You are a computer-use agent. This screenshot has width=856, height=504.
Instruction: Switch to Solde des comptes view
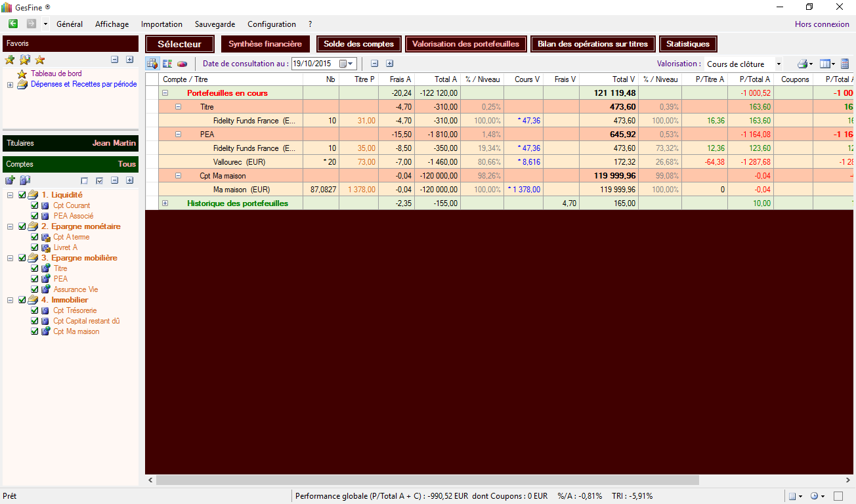coord(358,44)
